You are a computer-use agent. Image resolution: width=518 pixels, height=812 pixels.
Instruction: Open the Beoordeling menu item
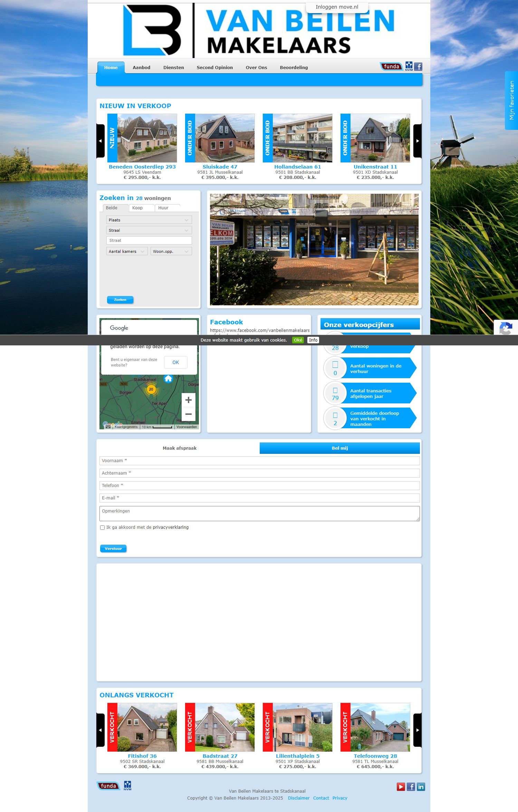point(294,67)
